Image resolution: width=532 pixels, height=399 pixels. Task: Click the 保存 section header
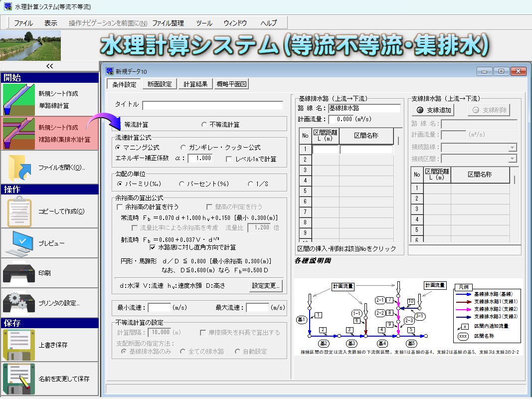click(49, 323)
